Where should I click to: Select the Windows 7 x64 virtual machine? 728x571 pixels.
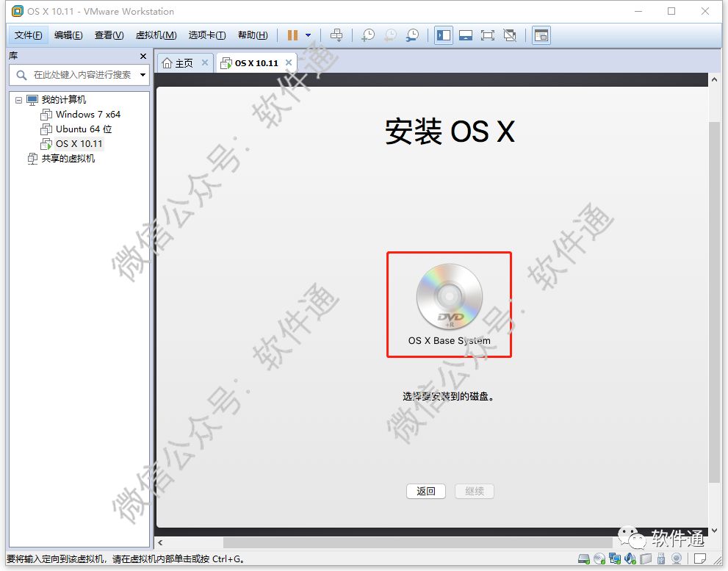tap(87, 115)
